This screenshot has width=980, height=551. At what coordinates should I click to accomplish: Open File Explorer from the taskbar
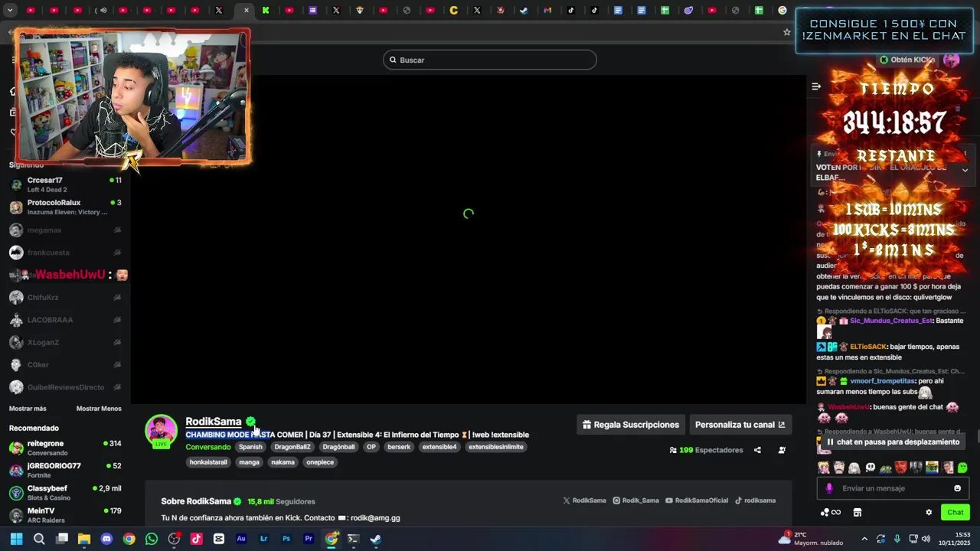[x=84, y=539]
